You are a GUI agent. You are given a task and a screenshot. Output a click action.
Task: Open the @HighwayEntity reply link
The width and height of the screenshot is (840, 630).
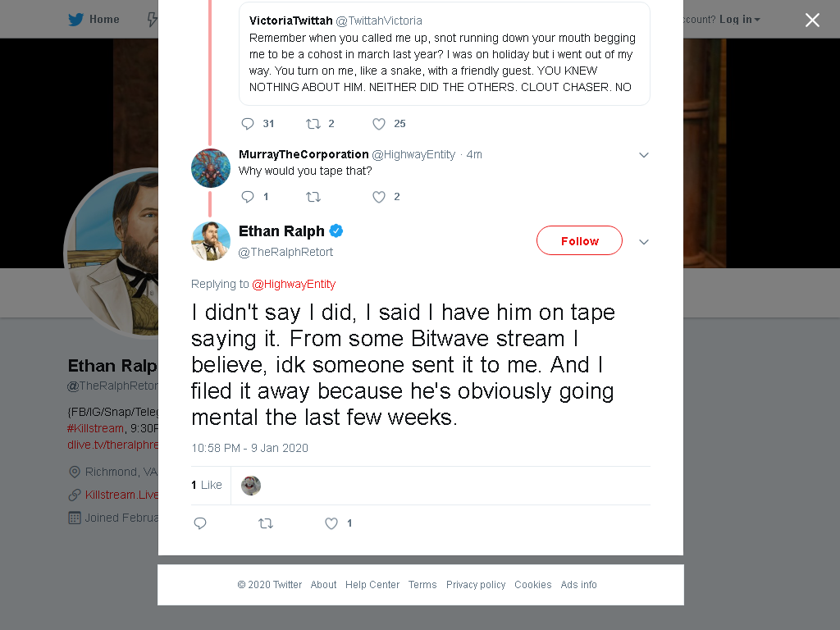click(x=294, y=284)
